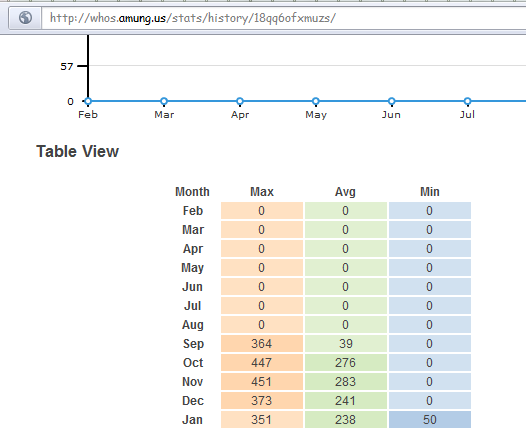Click the Month column header

(x=193, y=192)
